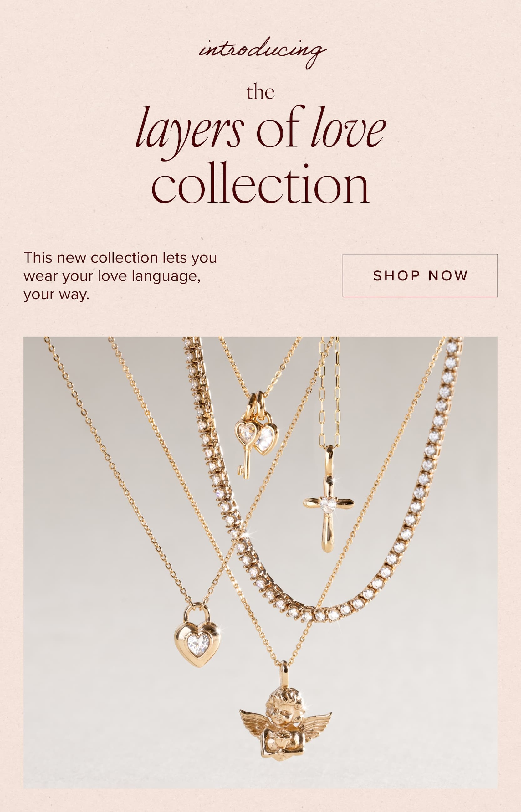Click the word 'the' above the headline

[x=260, y=92]
